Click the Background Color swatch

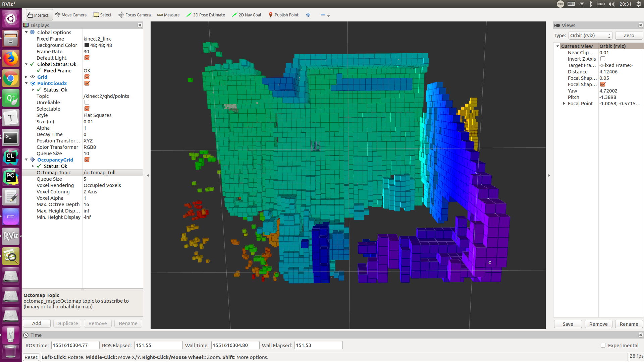[x=87, y=45]
